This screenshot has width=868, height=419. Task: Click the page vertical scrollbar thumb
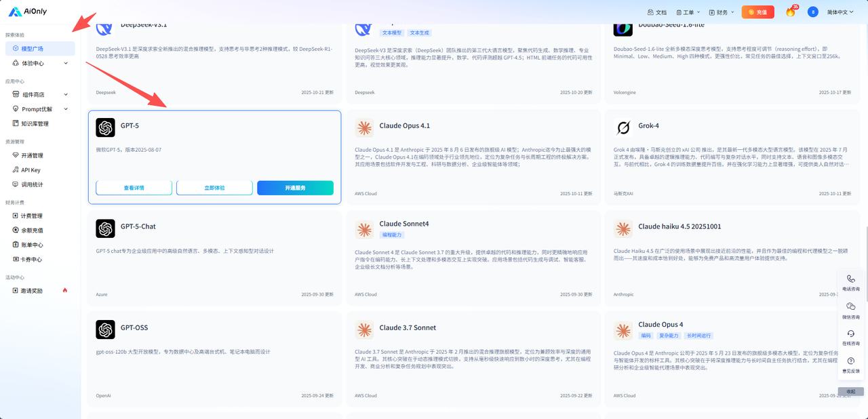coord(866,264)
